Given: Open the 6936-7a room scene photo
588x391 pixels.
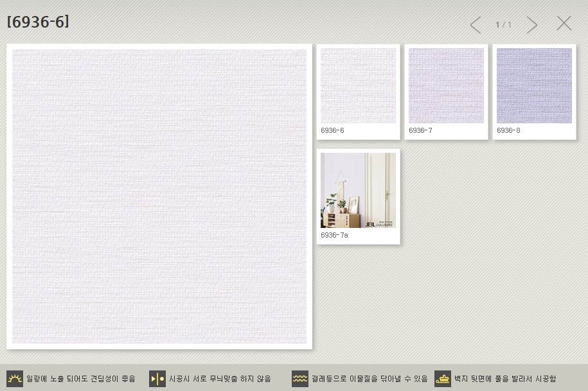Looking at the screenshot, I should [358, 190].
